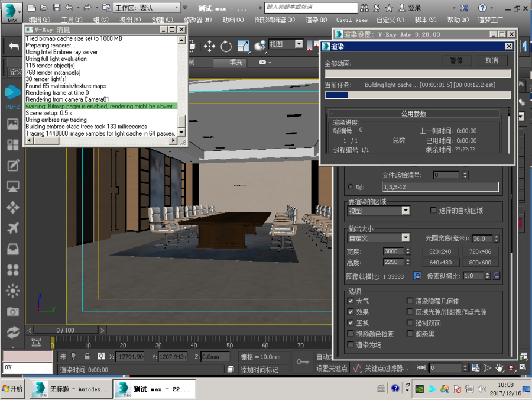Click the 帧 range field showing 1,3,5-12
Image resolution: width=532 pixels, height=400 pixels.
coord(440,186)
